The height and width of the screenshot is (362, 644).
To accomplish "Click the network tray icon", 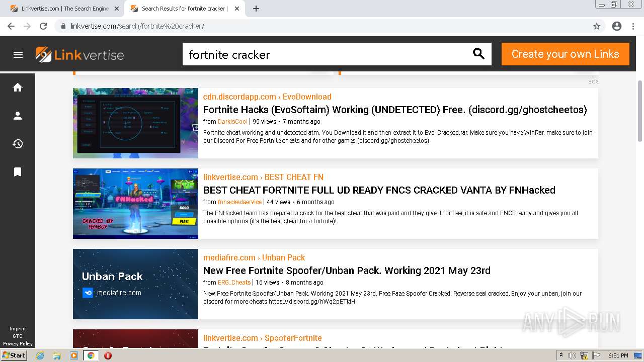I will [584, 355].
